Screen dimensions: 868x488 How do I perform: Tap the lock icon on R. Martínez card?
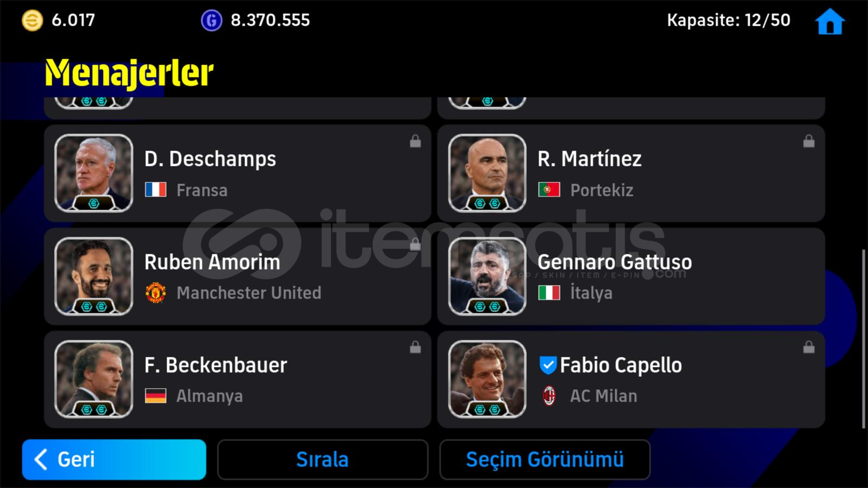click(808, 142)
